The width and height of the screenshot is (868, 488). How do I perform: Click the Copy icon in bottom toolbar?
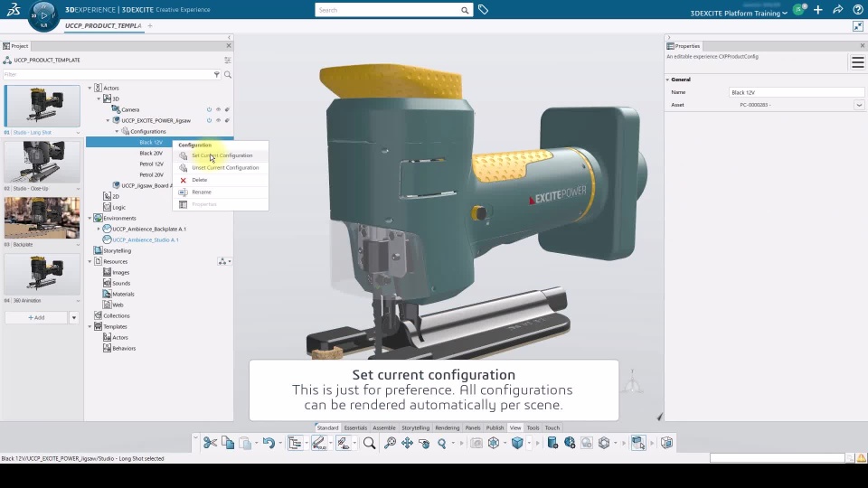[x=228, y=443]
